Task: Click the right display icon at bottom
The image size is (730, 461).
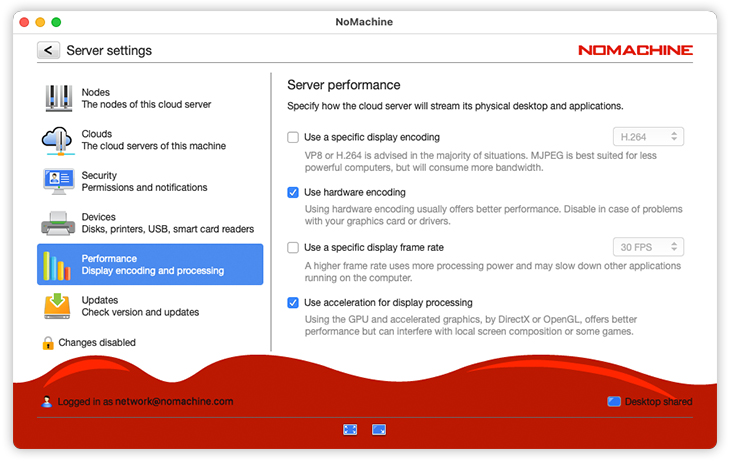Action: click(379, 429)
